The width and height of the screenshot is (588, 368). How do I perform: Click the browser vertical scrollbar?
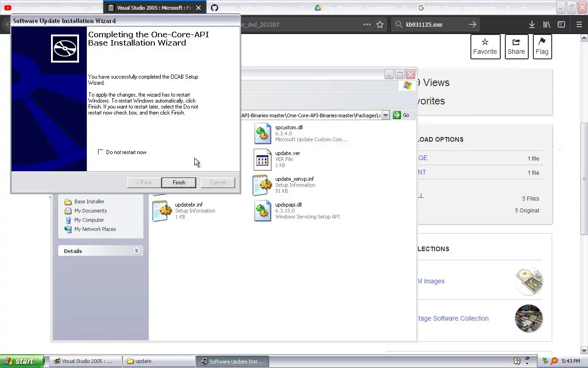tap(584, 179)
